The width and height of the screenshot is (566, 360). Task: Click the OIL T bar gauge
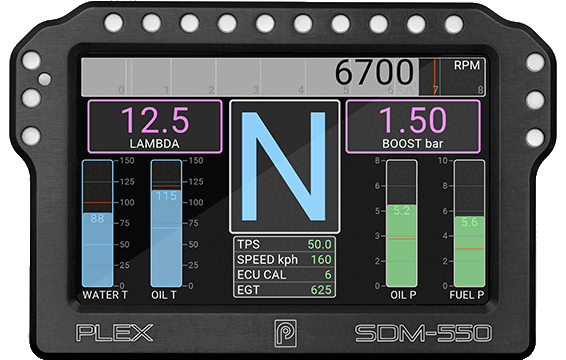point(166,223)
